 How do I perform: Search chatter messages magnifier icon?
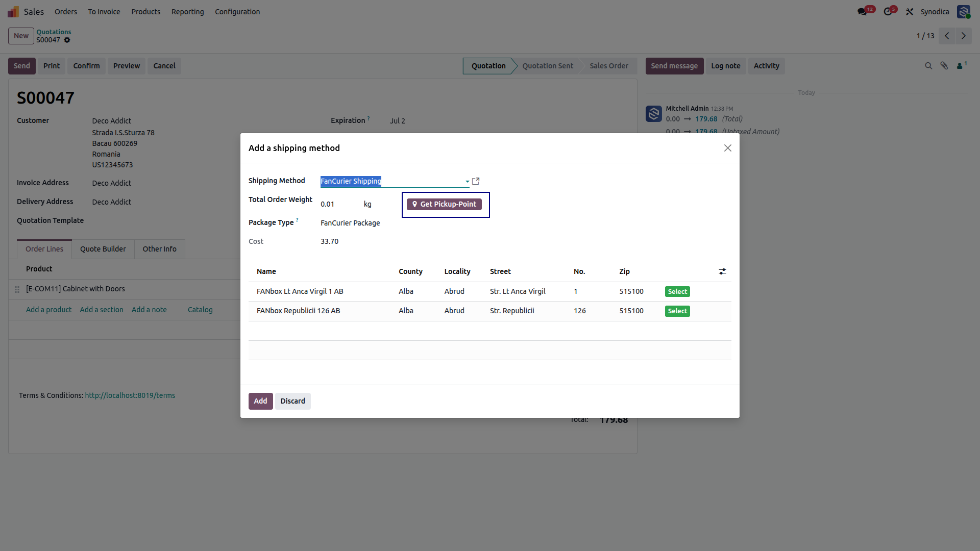pos(928,66)
